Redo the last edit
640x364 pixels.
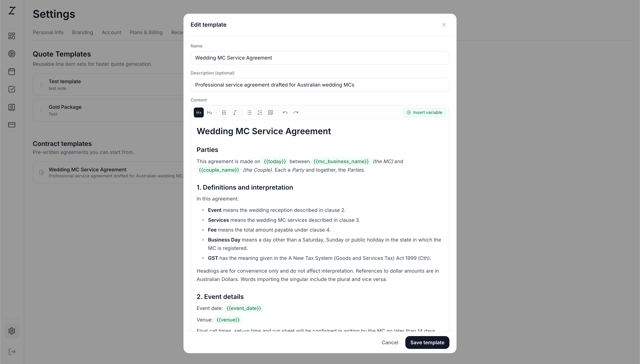pos(296,113)
